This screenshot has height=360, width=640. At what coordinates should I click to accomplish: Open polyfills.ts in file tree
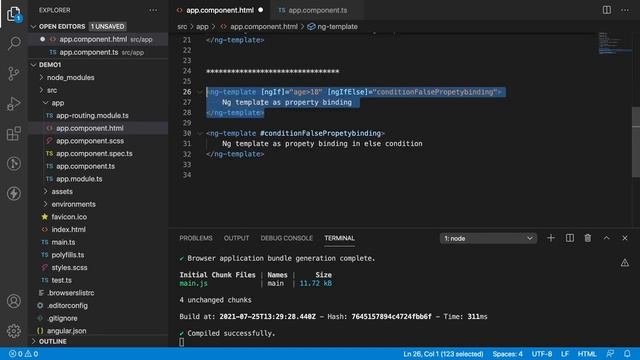coord(98,255)
